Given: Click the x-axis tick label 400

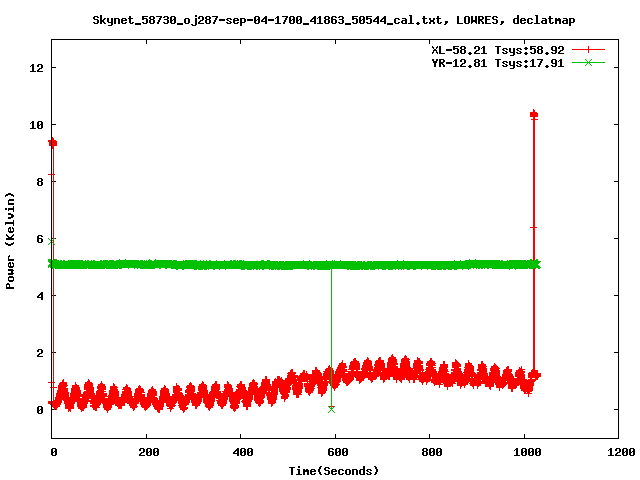Looking at the screenshot, I should point(243,452).
